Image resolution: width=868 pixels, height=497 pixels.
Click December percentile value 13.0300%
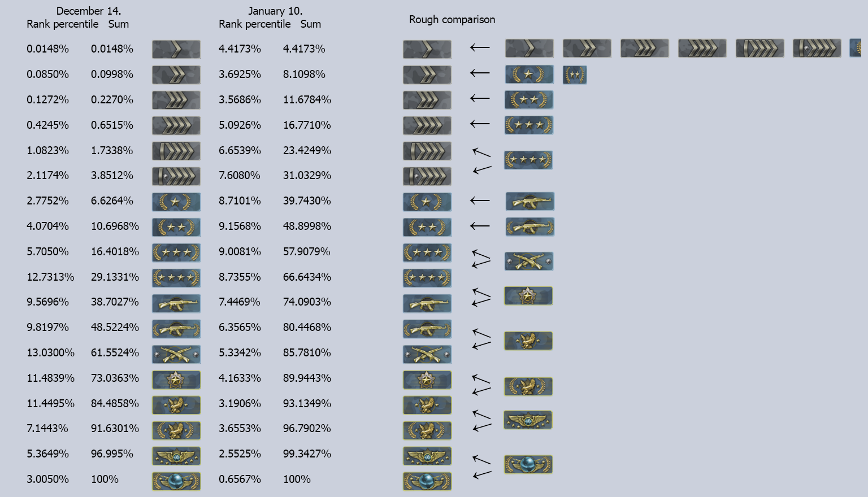click(50, 353)
